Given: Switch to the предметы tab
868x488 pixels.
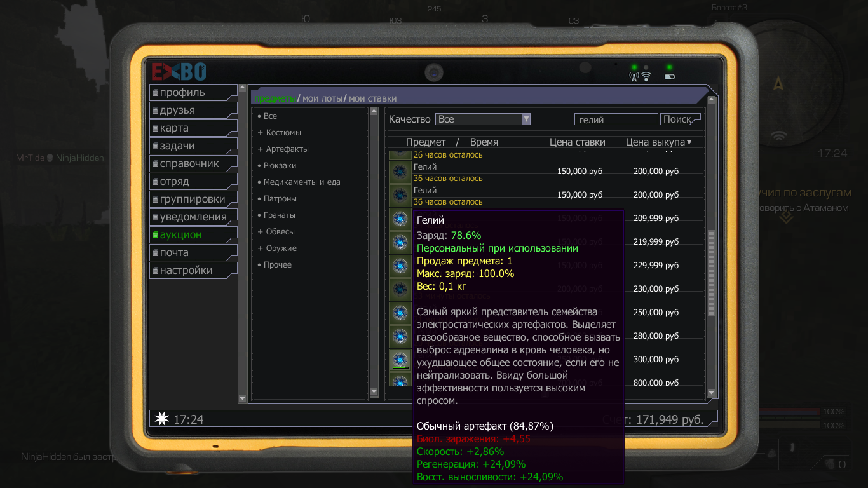Looking at the screenshot, I should click(275, 98).
